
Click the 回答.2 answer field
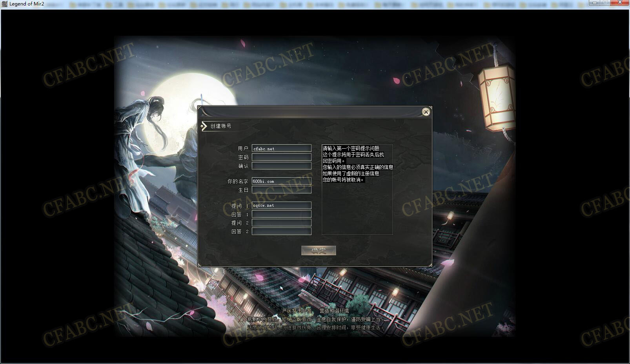[282, 231]
